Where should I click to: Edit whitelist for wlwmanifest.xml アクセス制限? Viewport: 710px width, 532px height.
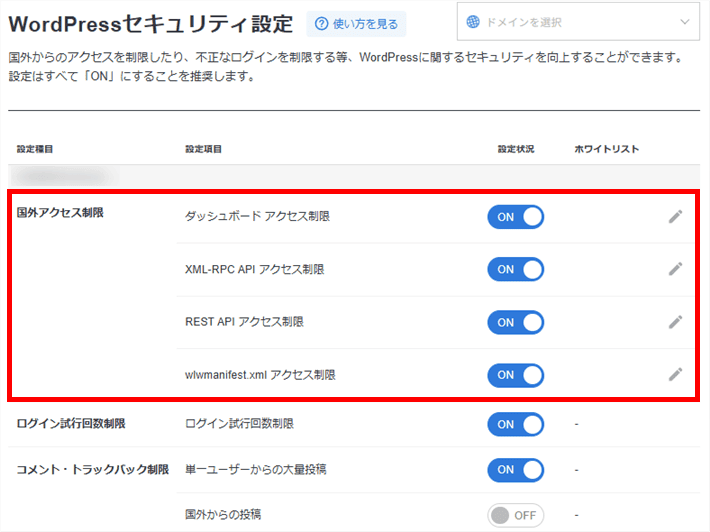(675, 374)
